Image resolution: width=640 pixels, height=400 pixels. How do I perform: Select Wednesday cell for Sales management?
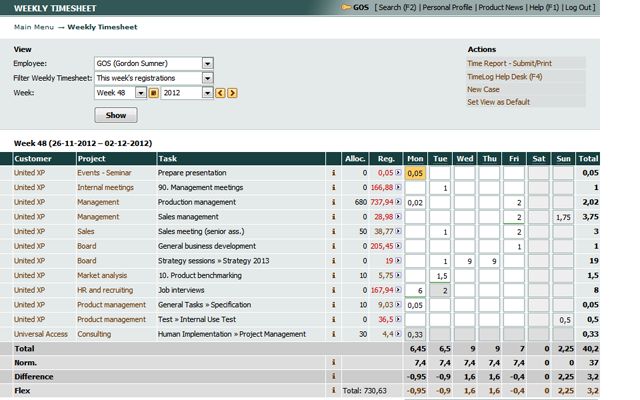pyautogui.click(x=464, y=217)
